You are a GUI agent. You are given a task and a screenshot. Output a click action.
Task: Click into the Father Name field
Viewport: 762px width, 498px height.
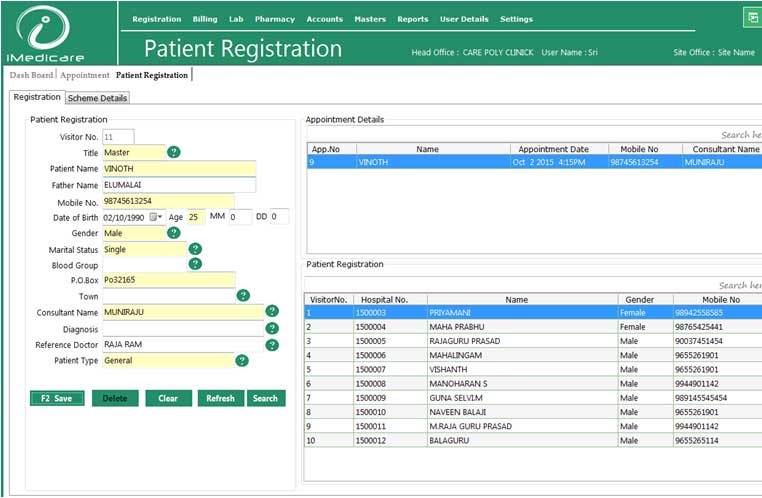[x=179, y=185]
